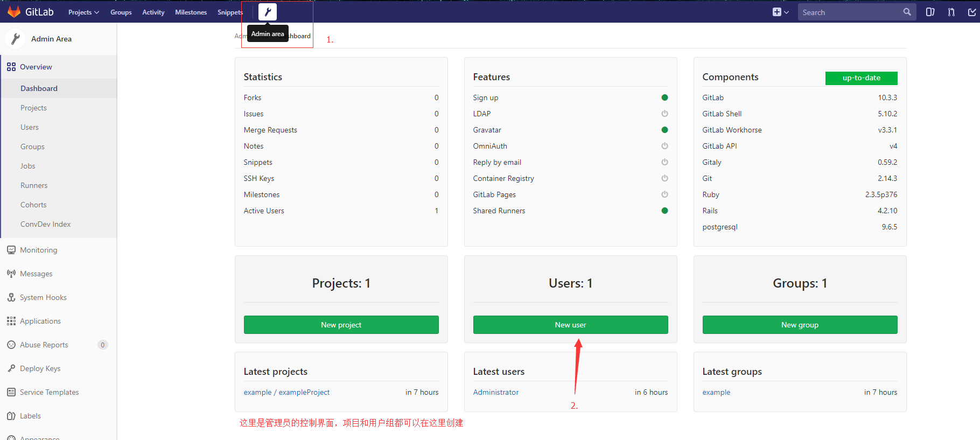Open the issues icon in top bar
Screen dimensions: 980x440
pyautogui.click(x=930, y=12)
